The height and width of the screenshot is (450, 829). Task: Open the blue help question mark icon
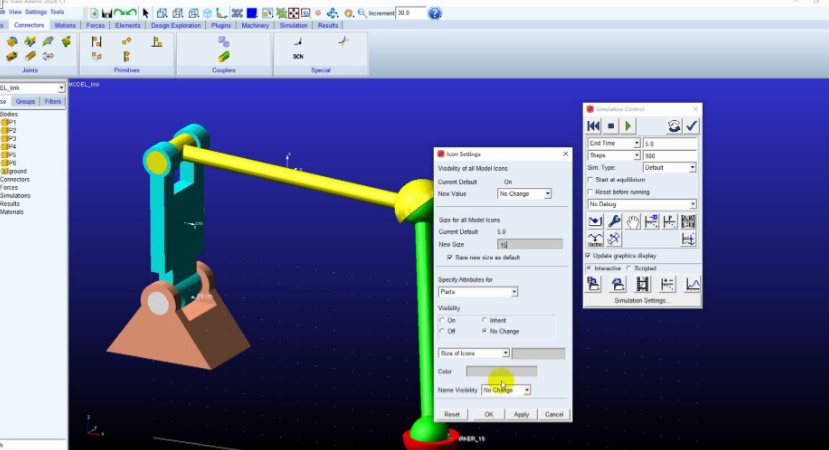pyautogui.click(x=435, y=13)
